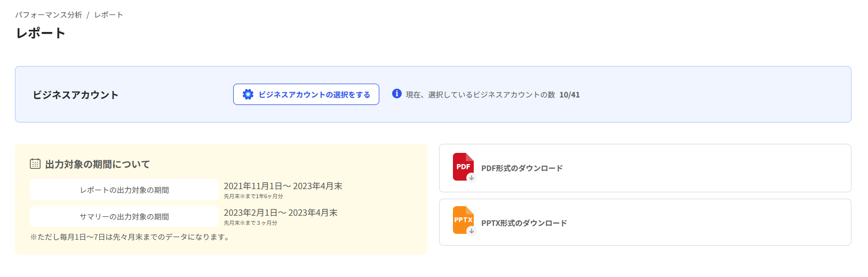Click the blue info icon beside account count
The width and height of the screenshot is (868, 277).
(x=397, y=94)
